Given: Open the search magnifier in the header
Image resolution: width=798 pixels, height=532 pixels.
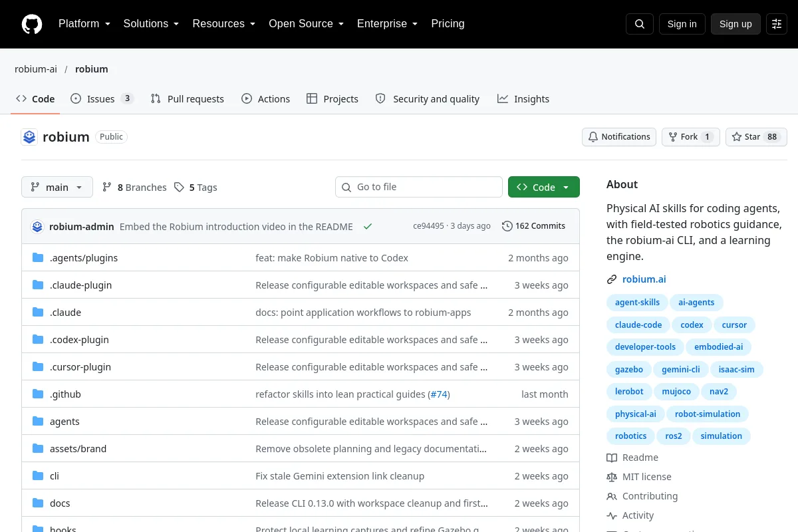Looking at the screenshot, I should (x=640, y=24).
